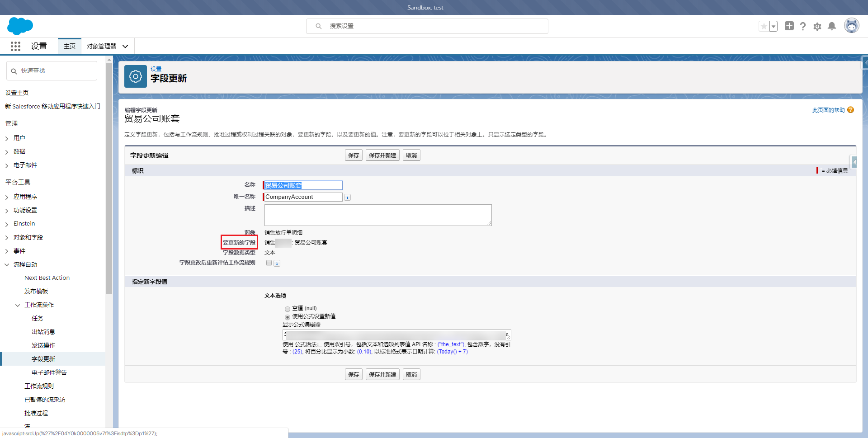Open 任务 under 工作流操作
The width and height of the screenshot is (868, 438).
pos(38,318)
